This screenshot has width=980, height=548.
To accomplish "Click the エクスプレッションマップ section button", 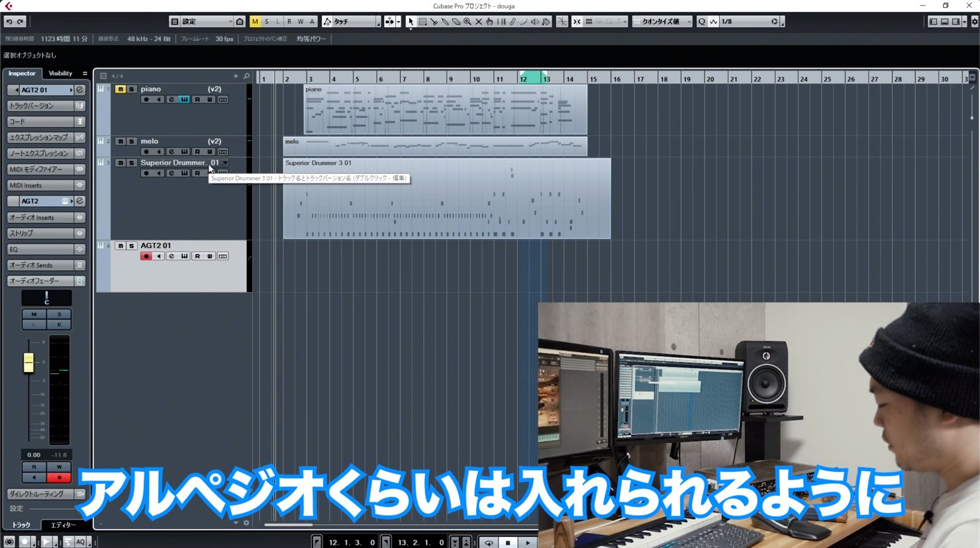I will pos(46,138).
